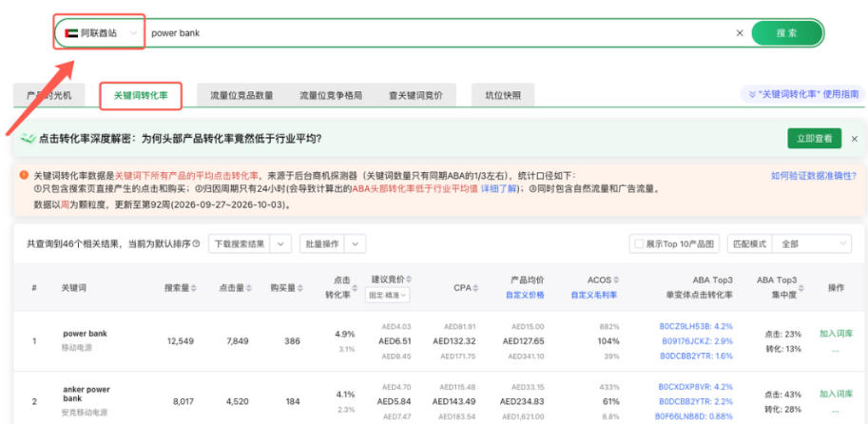Open 如何验证数据准确性? link
The height and width of the screenshot is (424, 868).
pyautogui.click(x=814, y=176)
